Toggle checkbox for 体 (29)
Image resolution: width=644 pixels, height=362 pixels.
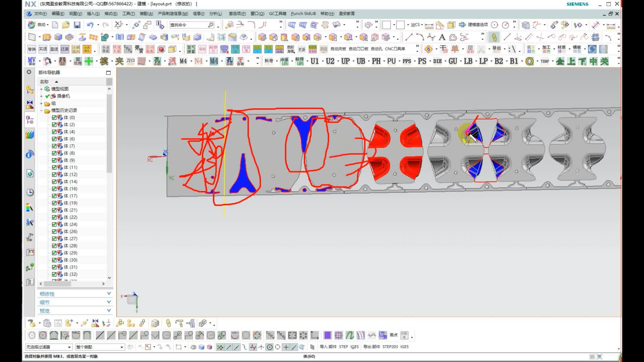click(x=54, y=253)
